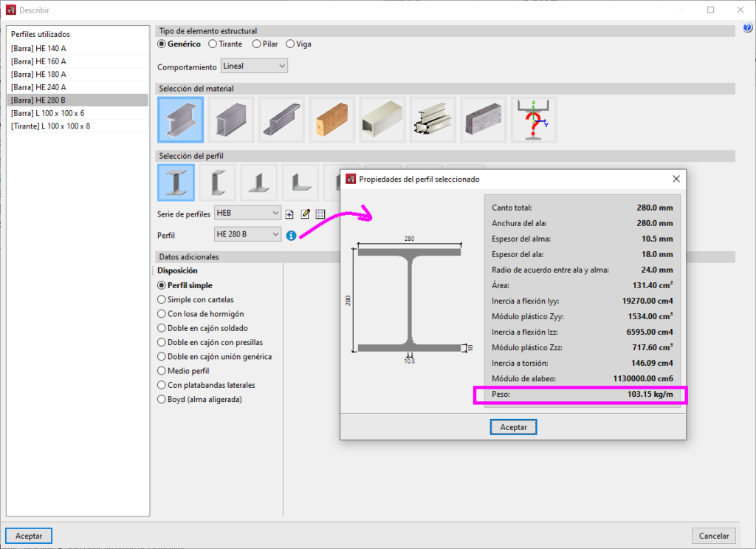Screen dimensions: 756x549
Task: Select [Barra] L 100 x 100 x 6
Action: (77, 113)
